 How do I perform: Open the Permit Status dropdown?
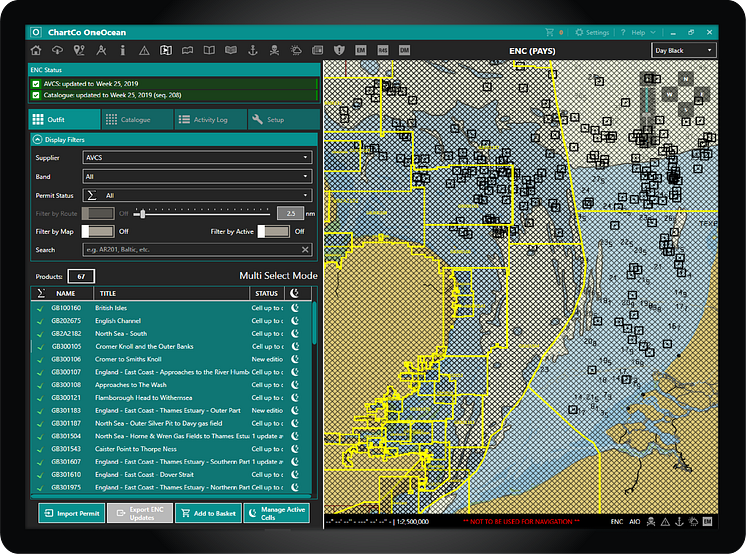coord(197,195)
